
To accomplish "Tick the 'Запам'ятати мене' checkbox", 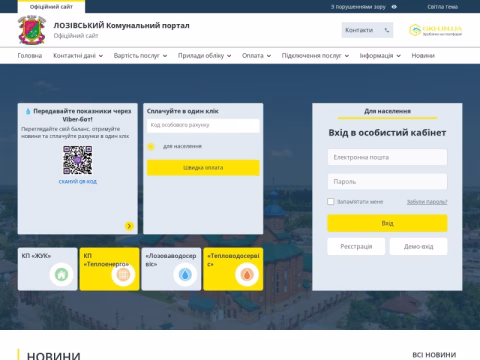I will [x=331, y=201].
